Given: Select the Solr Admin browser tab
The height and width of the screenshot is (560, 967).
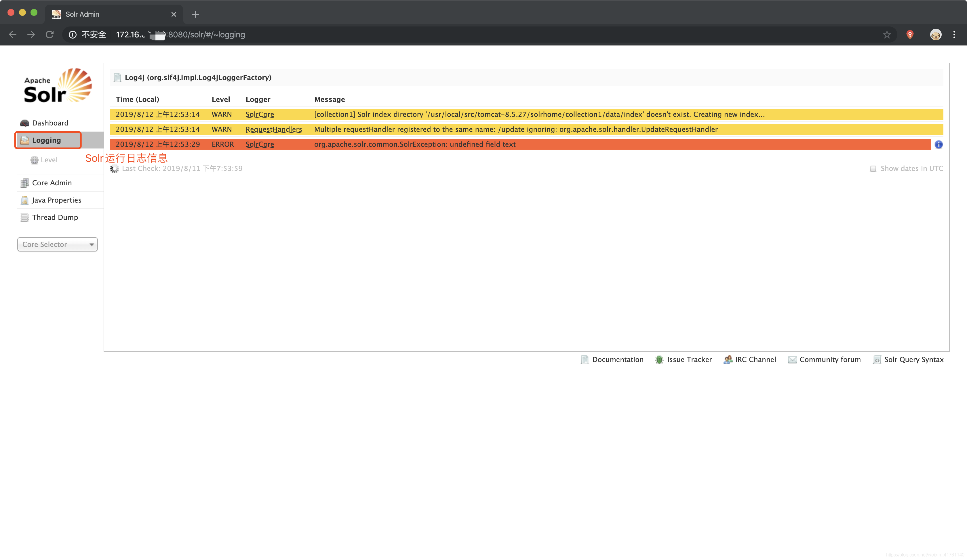Looking at the screenshot, I should pos(114,15).
